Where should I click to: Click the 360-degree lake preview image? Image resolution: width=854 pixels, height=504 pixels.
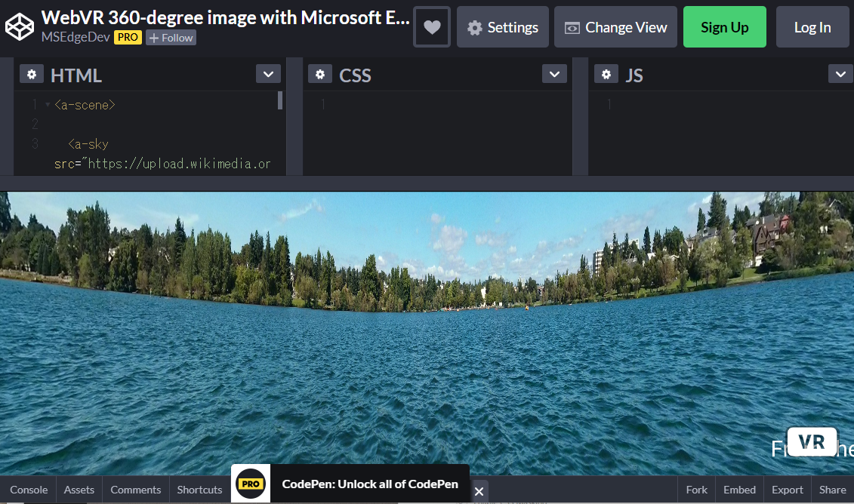[427, 333]
